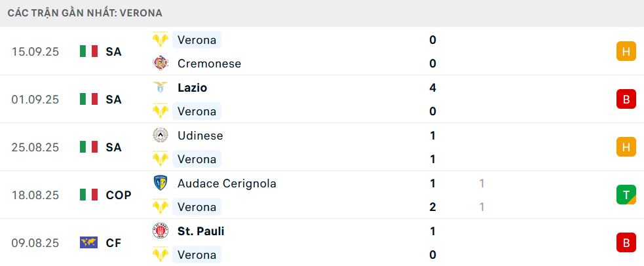Click the flag icon beside CF

coord(88,243)
